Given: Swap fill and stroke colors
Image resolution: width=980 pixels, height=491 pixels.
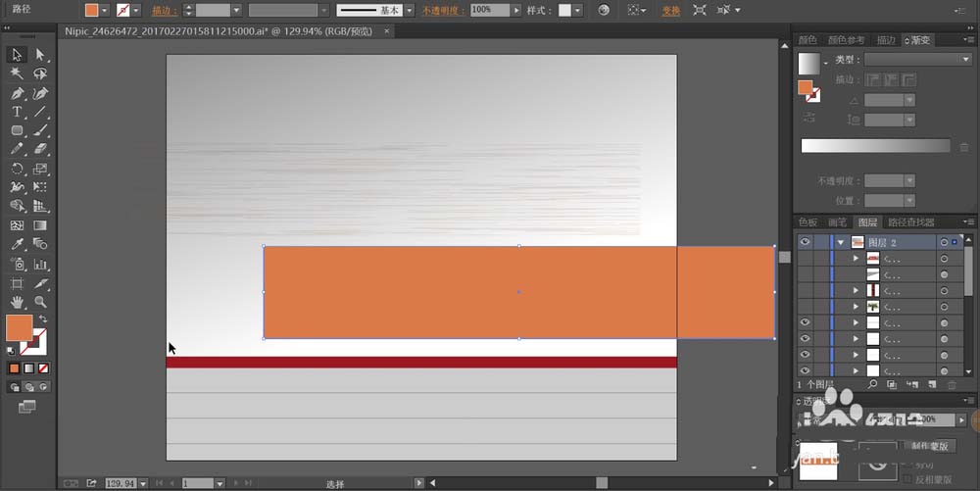Looking at the screenshot, I should (43, 319).
